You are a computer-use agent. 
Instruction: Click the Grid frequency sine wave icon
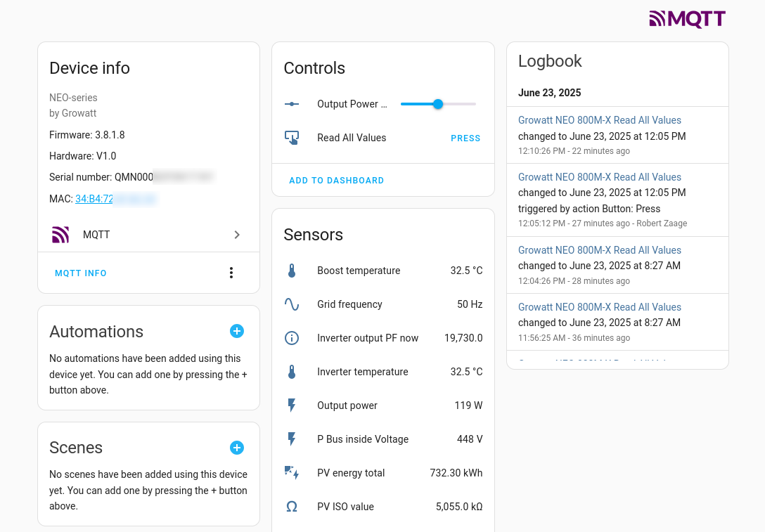tap(292, 304)
